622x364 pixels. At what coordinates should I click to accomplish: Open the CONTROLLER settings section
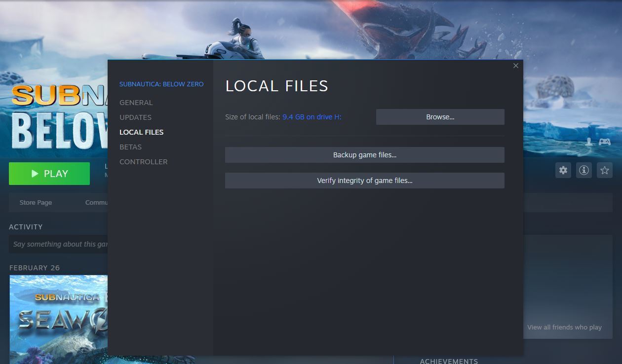[144, 161]
